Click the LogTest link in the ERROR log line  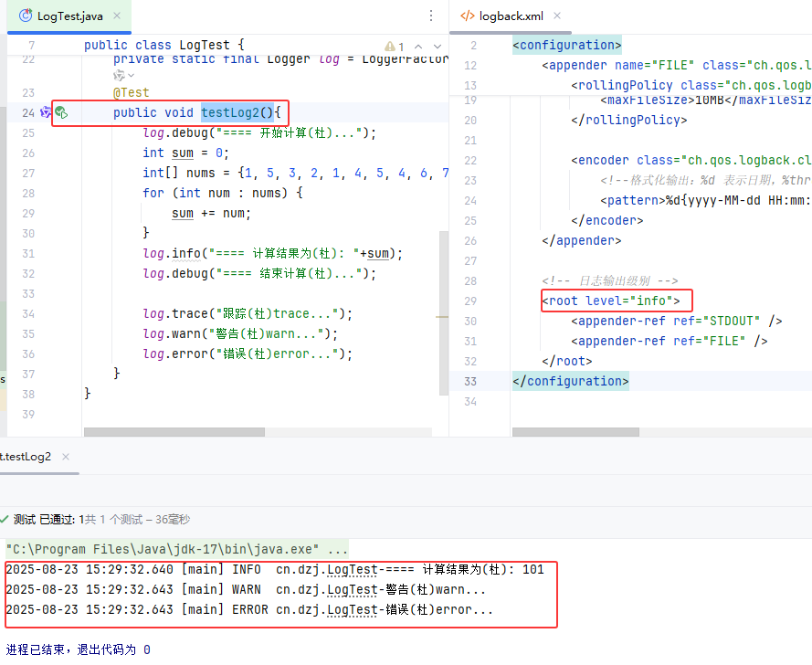[351, 609]
